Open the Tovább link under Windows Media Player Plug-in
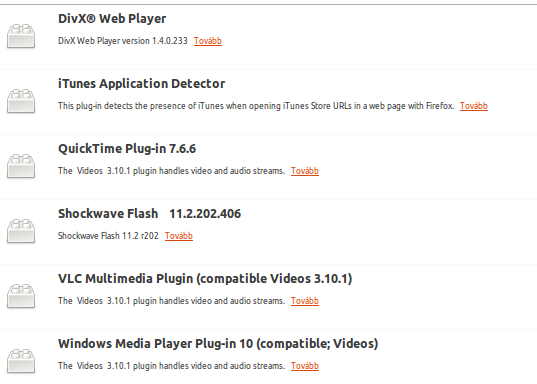The image size is (537, 384). [305, 366]
